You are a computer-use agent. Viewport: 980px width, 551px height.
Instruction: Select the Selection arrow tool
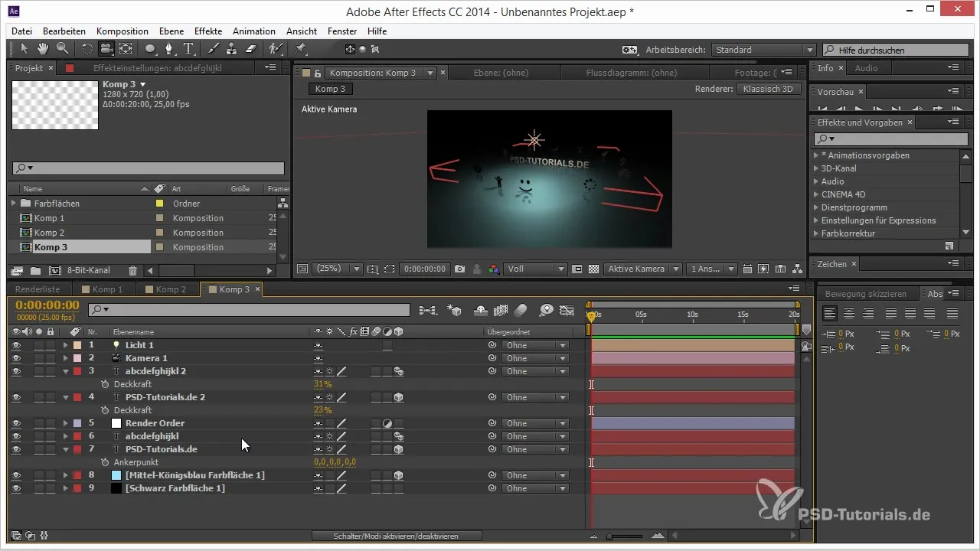(x=24, y=49)
